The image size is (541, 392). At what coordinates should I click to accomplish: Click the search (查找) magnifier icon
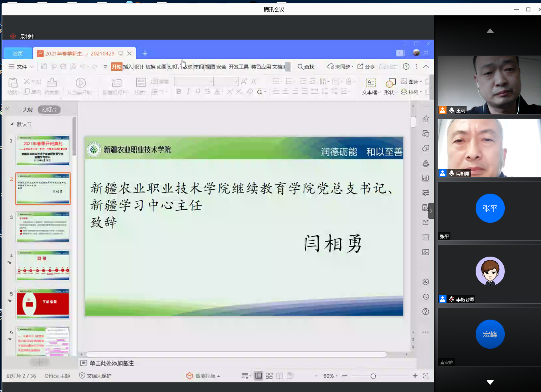pos(300,67)
